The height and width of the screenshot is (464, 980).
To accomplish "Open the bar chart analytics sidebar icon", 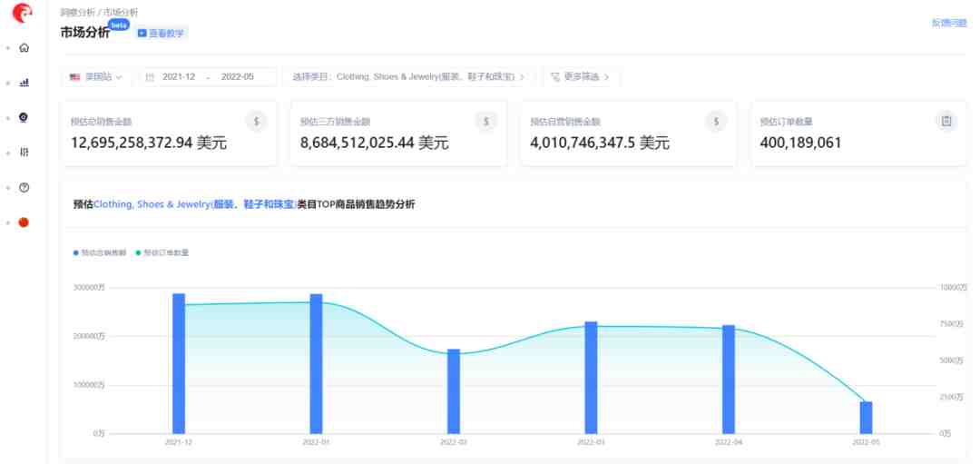I will [x=24, y=83].
